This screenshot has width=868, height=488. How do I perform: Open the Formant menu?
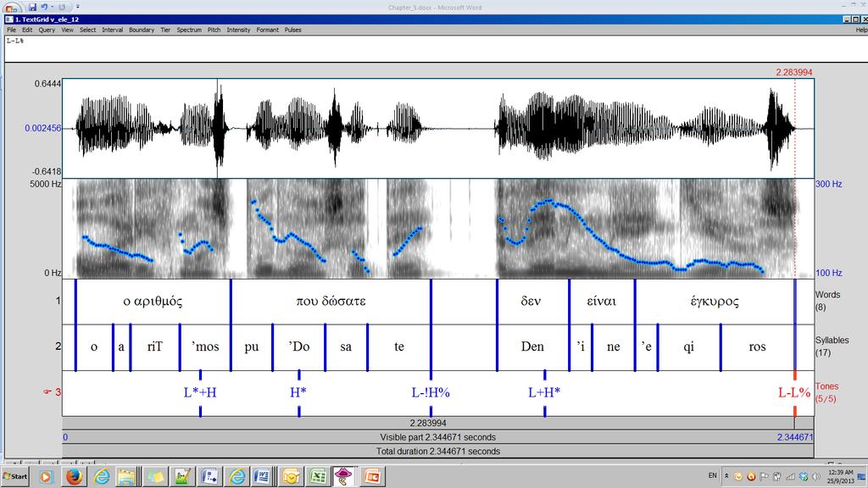tap(267, 30)
